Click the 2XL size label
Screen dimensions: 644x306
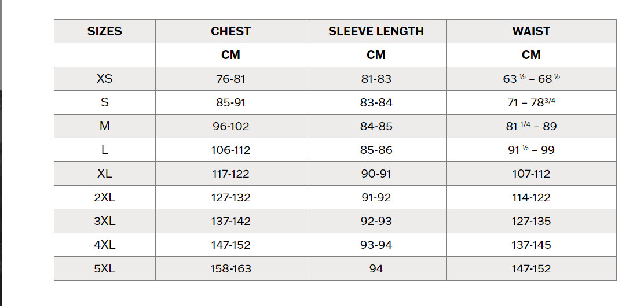pos(104,197)
